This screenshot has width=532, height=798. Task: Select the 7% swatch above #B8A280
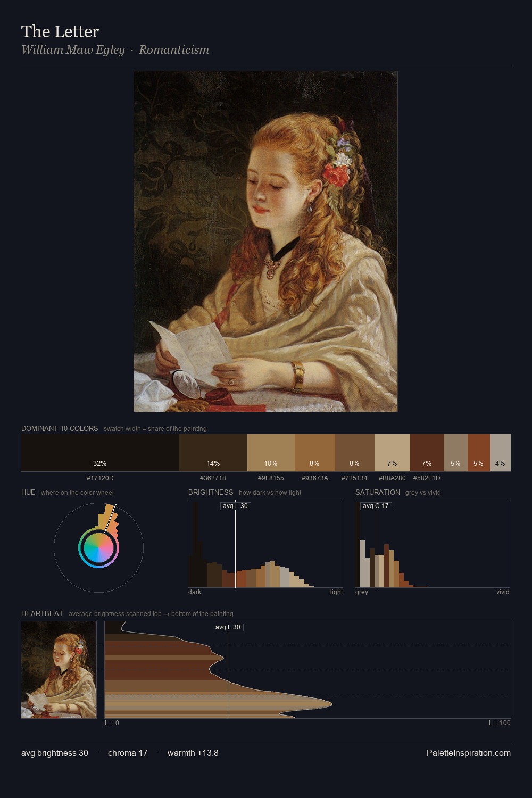pyautogui.click(x=392, y=453)
